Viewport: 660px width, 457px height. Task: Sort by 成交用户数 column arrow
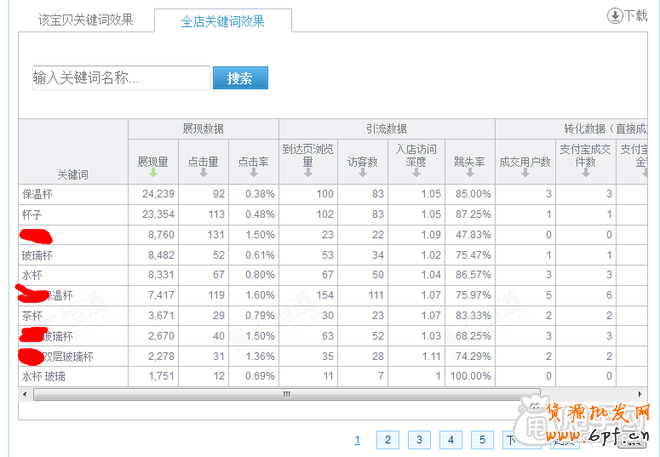click(x=525, y=173)
